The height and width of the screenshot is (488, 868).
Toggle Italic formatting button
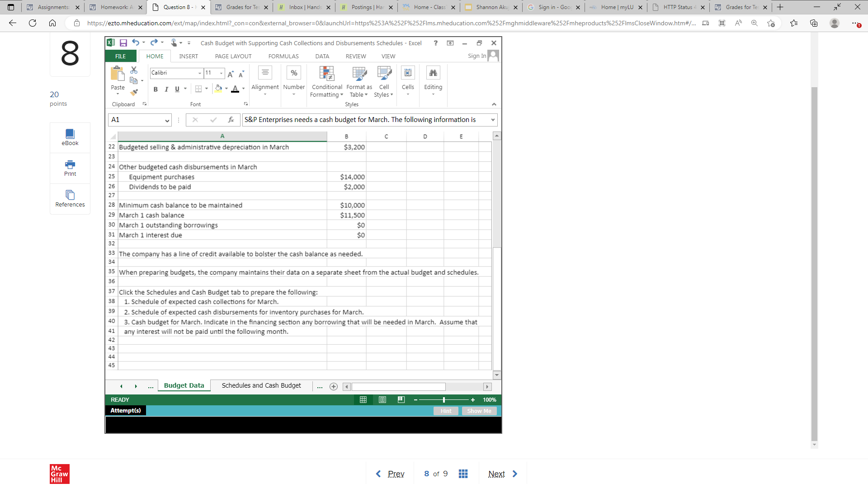[166, 89]
